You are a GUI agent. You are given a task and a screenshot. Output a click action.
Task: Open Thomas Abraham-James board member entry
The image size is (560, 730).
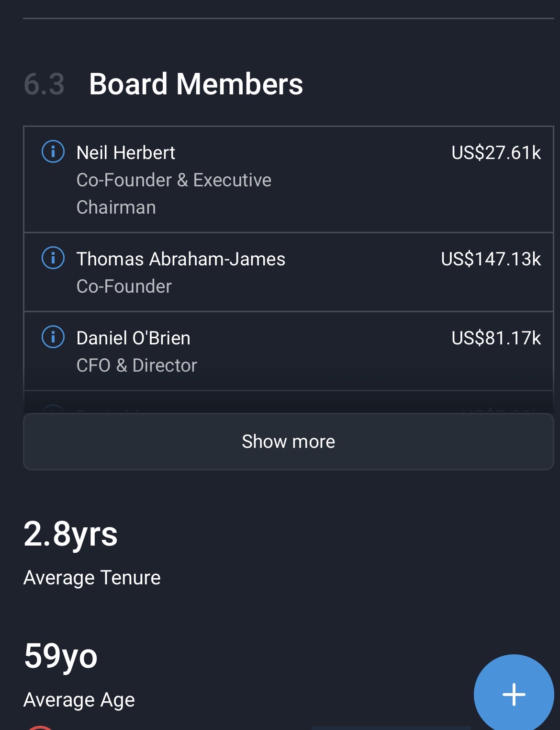pos(181,259)
